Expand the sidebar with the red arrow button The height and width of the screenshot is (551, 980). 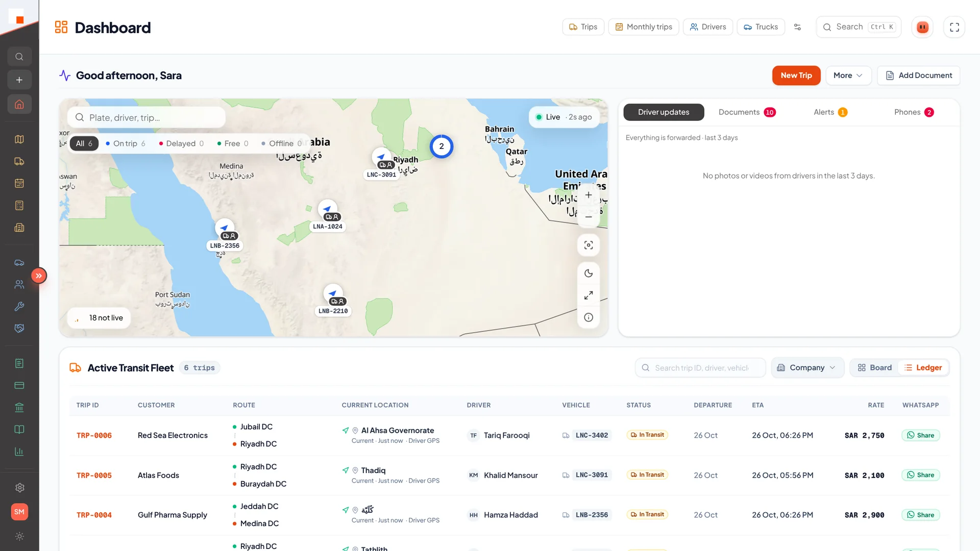tap(39, 276)
